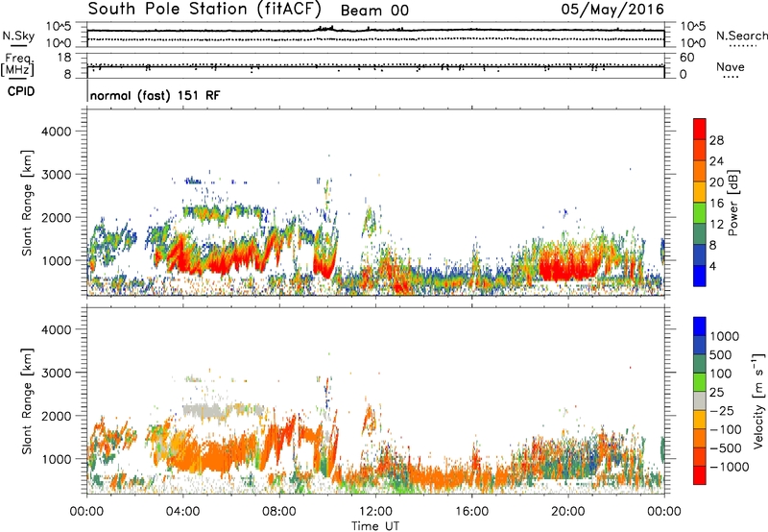Pick the yellow segment near 20 dB

[700, 192]
